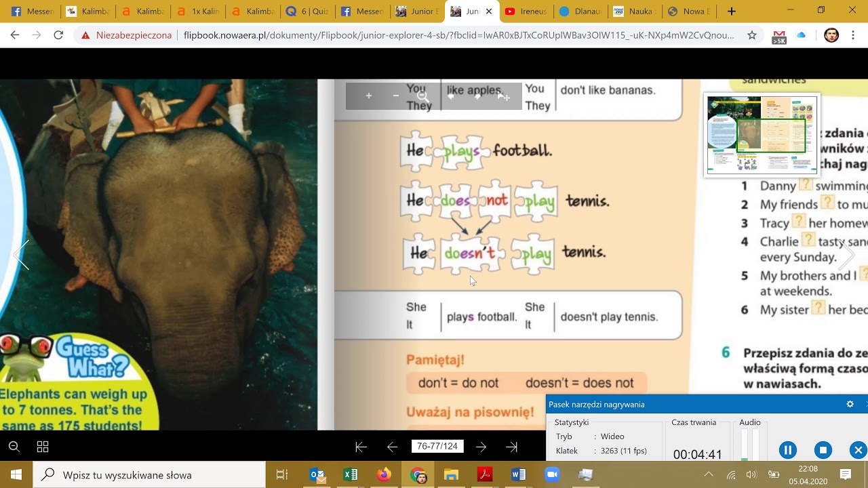The image size is (868, 488).
Task: Stop the screen recording
Action: (823, 450)
